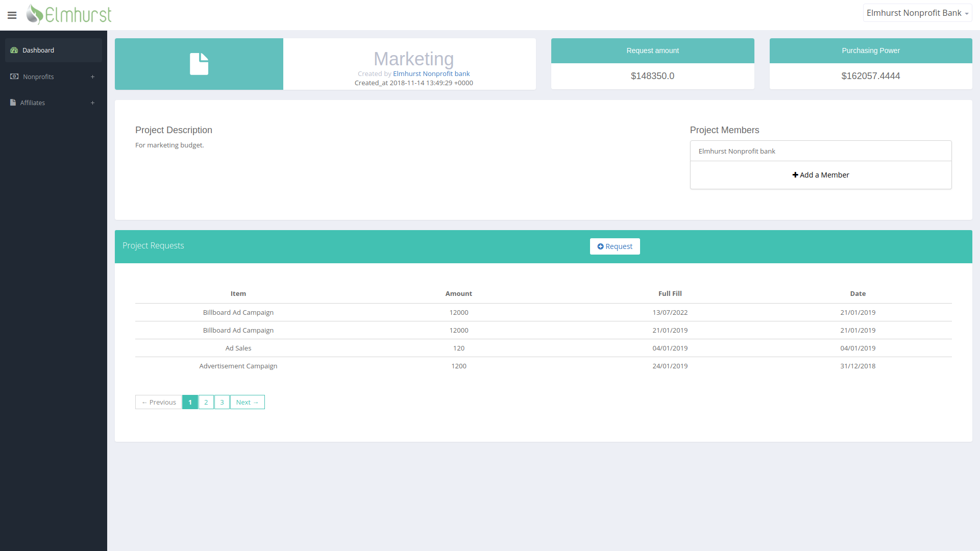This screenshot has width=980, height=551.
Task: Click the Created_at timestamp text
Action: pos(414,83)
